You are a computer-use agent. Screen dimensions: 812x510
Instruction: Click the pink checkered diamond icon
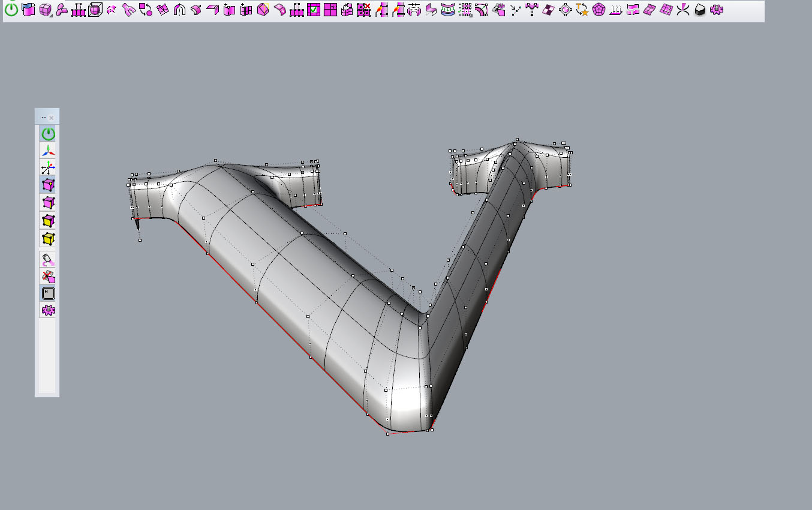point(549,10)
